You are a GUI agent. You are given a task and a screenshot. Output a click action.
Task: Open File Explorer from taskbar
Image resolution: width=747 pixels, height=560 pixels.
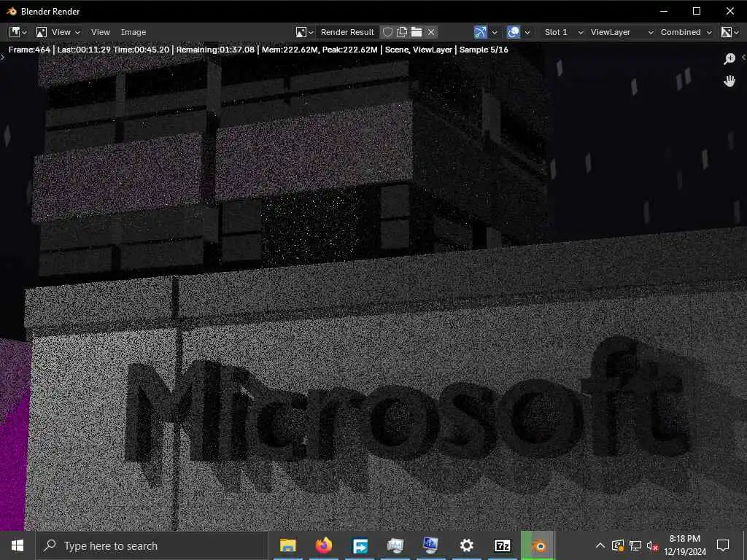(x=287, y=545)
